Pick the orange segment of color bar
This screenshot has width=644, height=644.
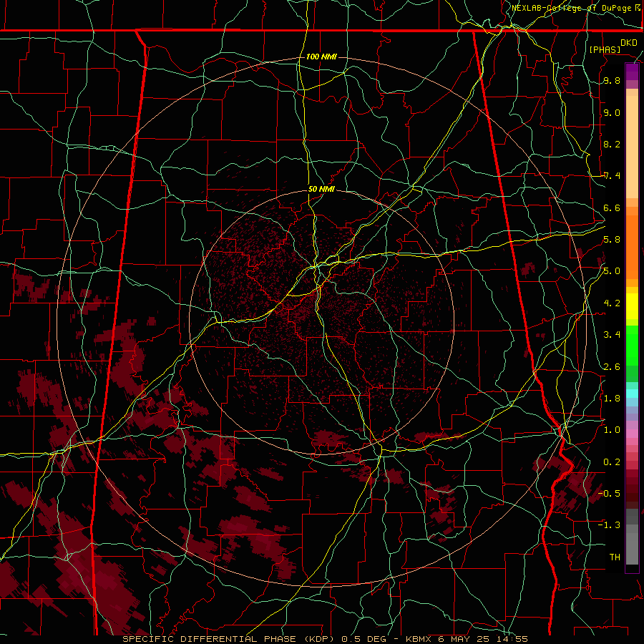click(x=632, y=246)
